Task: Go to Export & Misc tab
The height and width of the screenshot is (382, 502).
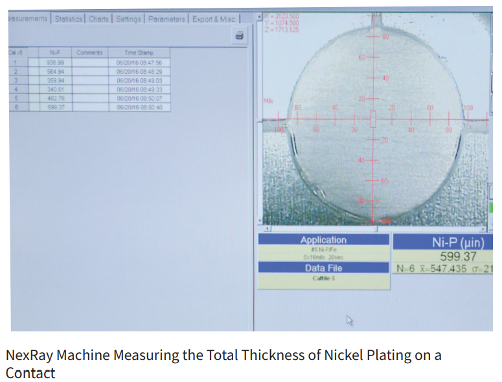Action: point(214,19)
